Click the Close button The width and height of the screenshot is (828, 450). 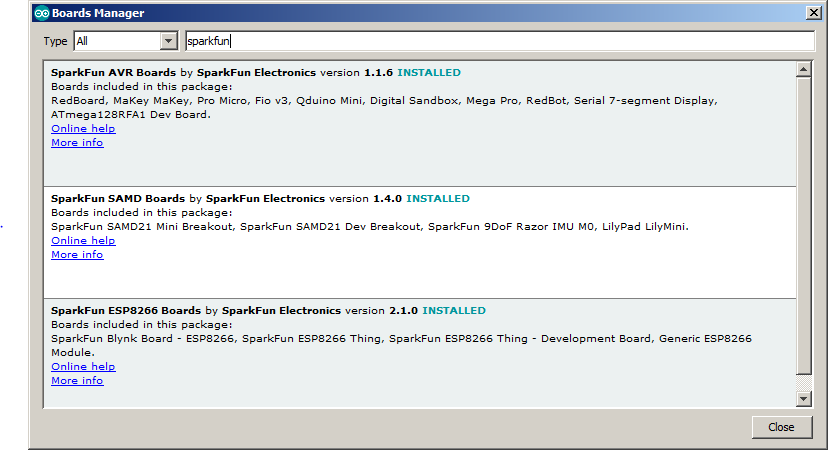(782, 427)
